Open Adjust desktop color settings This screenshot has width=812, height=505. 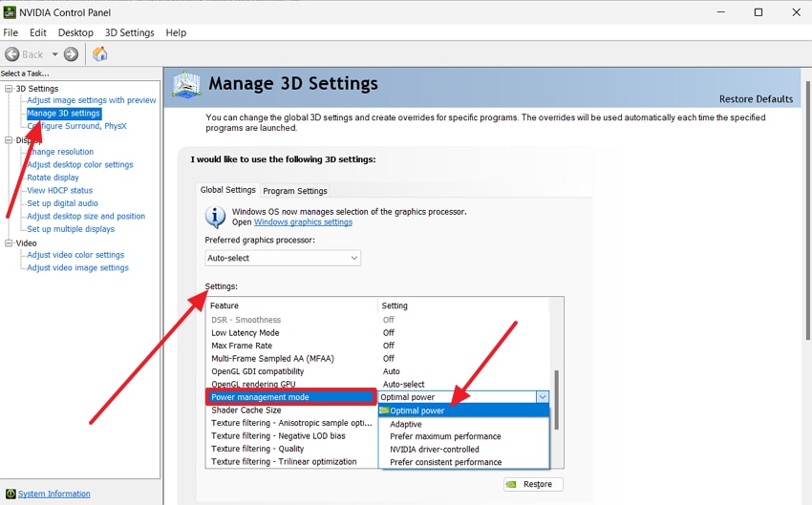click(80, 164)
